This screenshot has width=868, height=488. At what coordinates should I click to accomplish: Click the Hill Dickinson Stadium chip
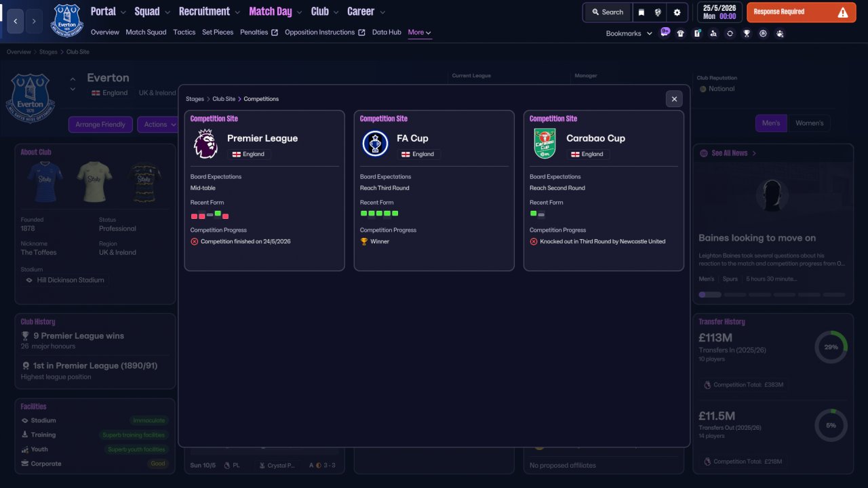tap(65, 280)
